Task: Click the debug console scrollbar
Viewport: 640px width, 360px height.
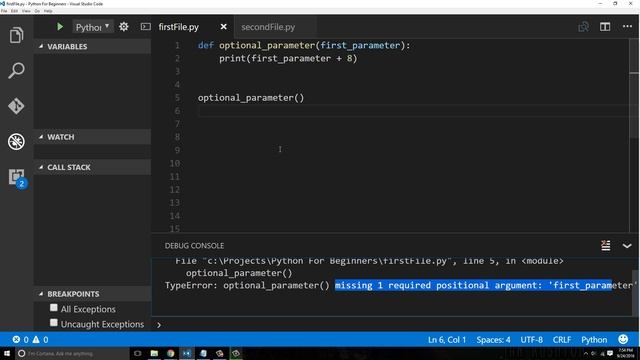Action: [x=636, y=292]
